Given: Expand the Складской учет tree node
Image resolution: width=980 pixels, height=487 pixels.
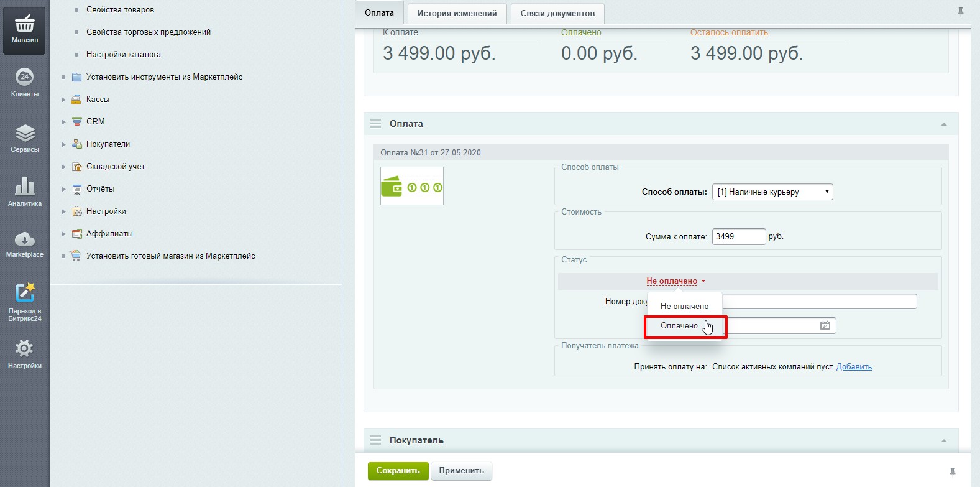Looking at the screenshot, I should click(63, 167).
